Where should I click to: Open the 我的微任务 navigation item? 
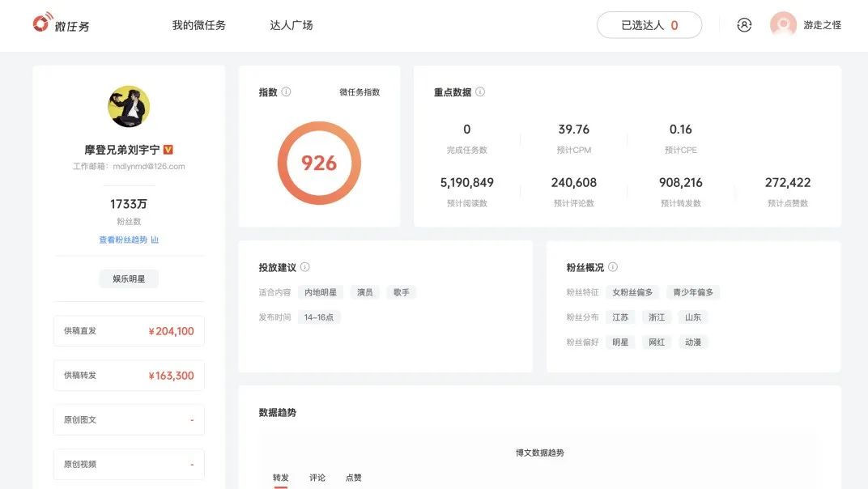[x=197, y=24]
